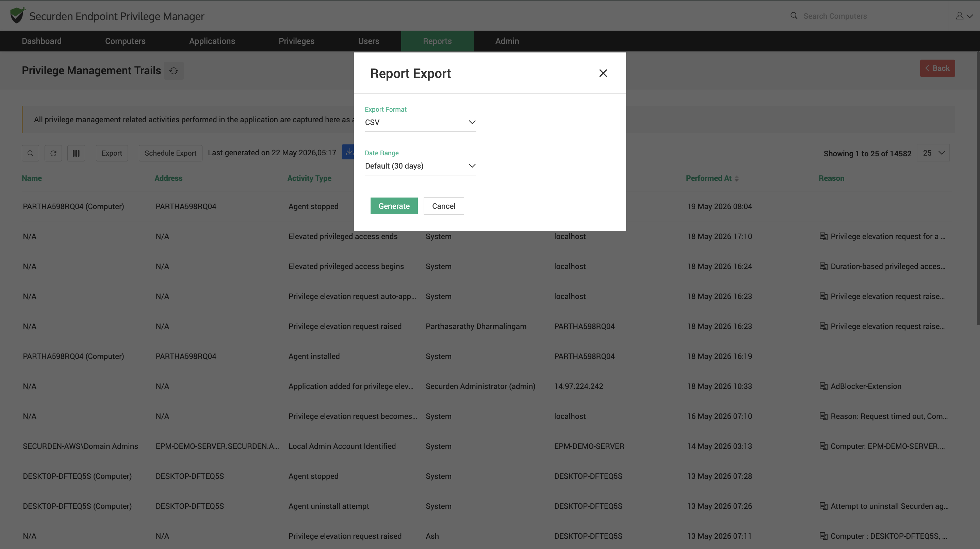Click the Export button

pos(112,153)
